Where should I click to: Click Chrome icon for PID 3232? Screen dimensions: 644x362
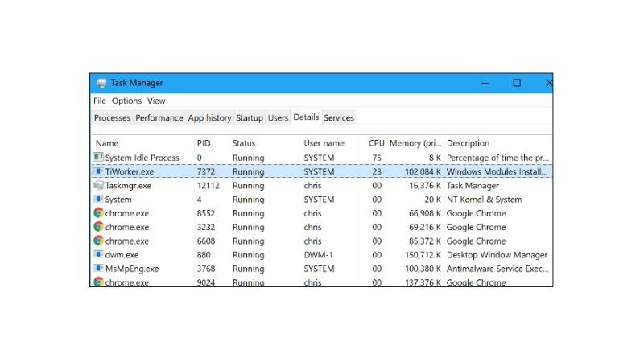[98, 227]
